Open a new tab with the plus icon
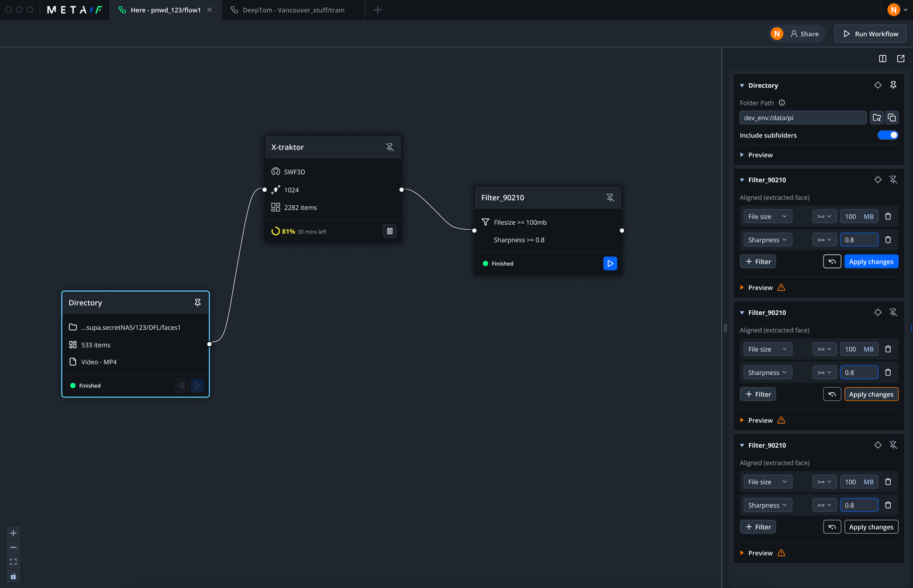913x588 pixels. 378,10
